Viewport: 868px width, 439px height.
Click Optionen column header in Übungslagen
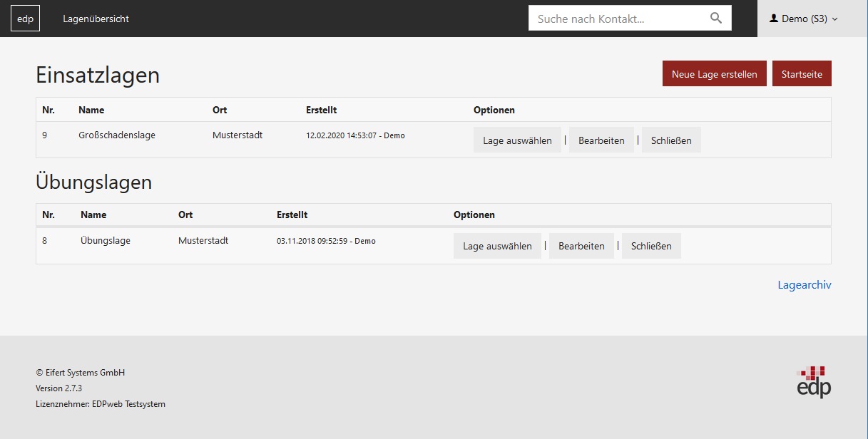[474, 215]
